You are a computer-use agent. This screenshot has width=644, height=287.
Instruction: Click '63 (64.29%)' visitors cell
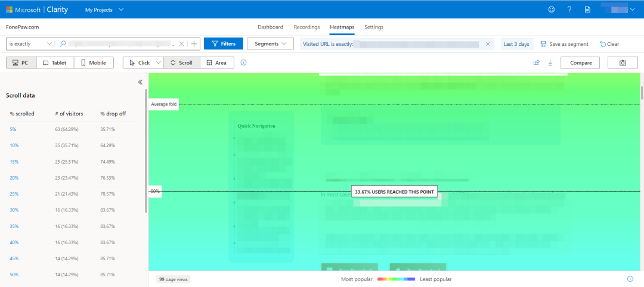point(67,129)
